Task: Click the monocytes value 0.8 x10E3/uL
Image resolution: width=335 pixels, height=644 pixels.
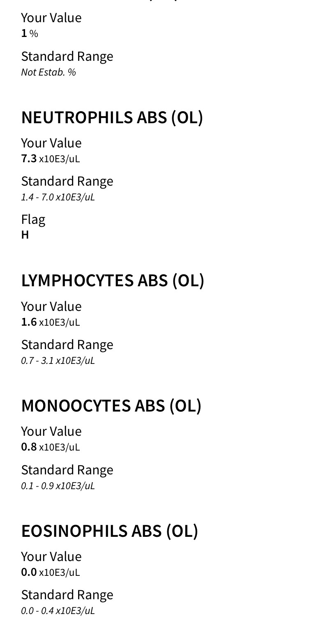Action: click(50, 447)
